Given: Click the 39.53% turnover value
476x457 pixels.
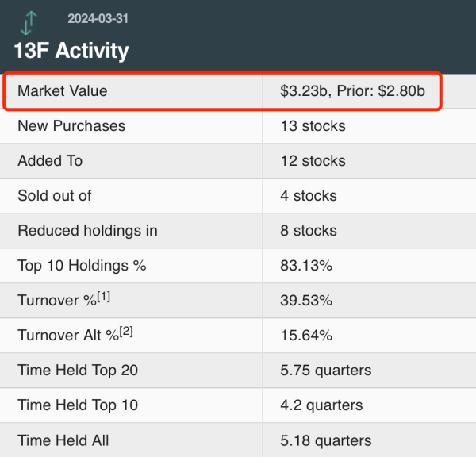Looking at the screenshot, I should coord(306,301).
